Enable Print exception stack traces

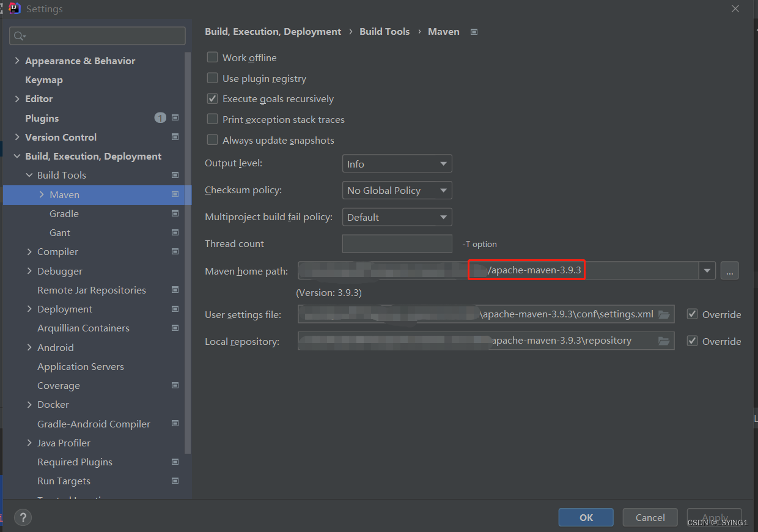click(212, 119)
